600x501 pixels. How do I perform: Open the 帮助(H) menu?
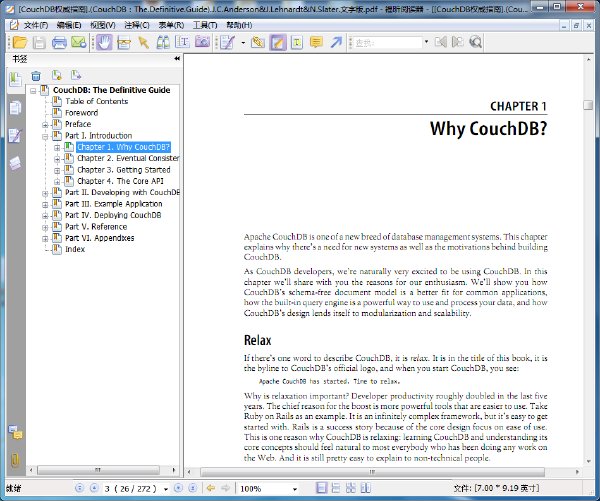tap(239, 25)
